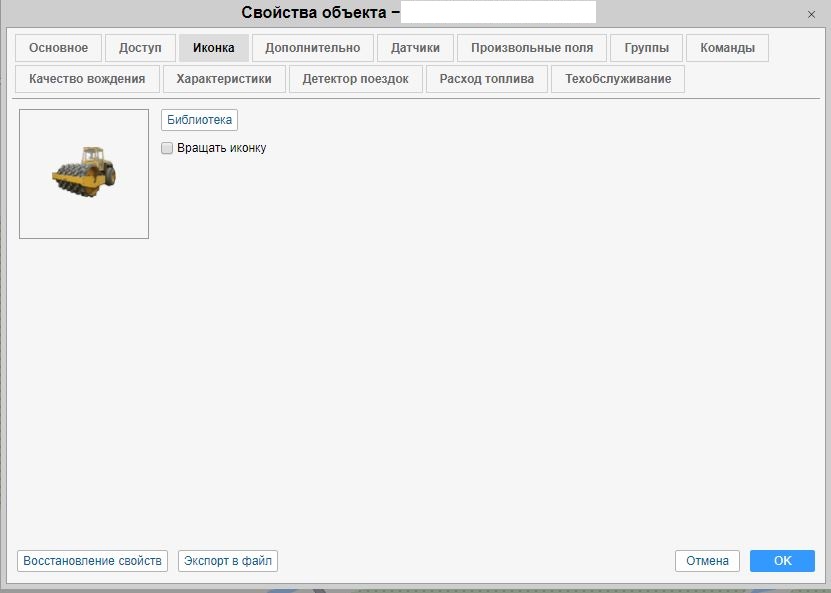Viewport: 831px width, 593px height.
Task: Open the Датчики tab
Action: pos(415,48)
